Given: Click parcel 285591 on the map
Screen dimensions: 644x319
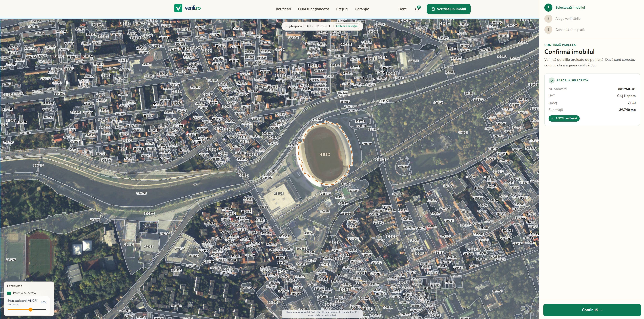Looking at the screenshot, I should coord(279,194).
